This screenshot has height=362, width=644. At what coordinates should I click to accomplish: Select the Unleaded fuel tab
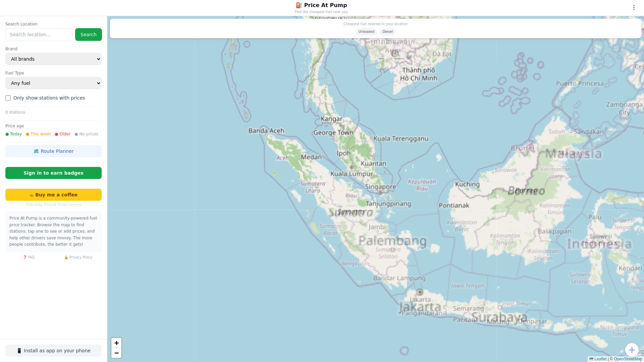[366, 32]
